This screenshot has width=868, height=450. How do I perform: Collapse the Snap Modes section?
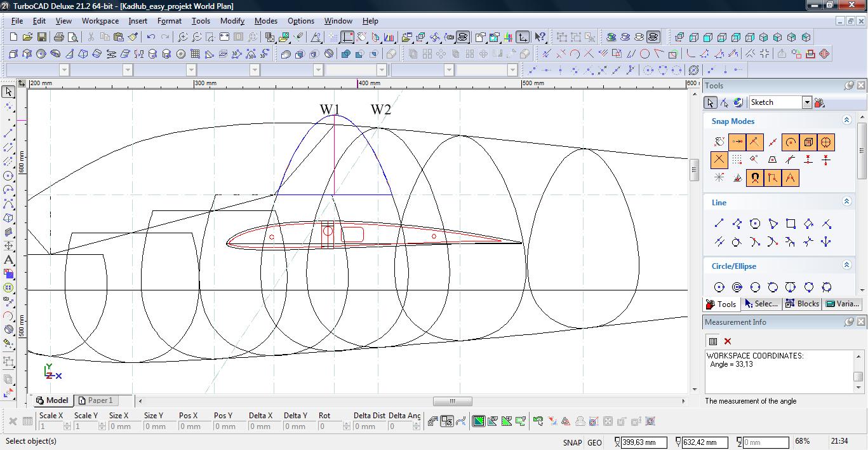click(x=846, y=120)
